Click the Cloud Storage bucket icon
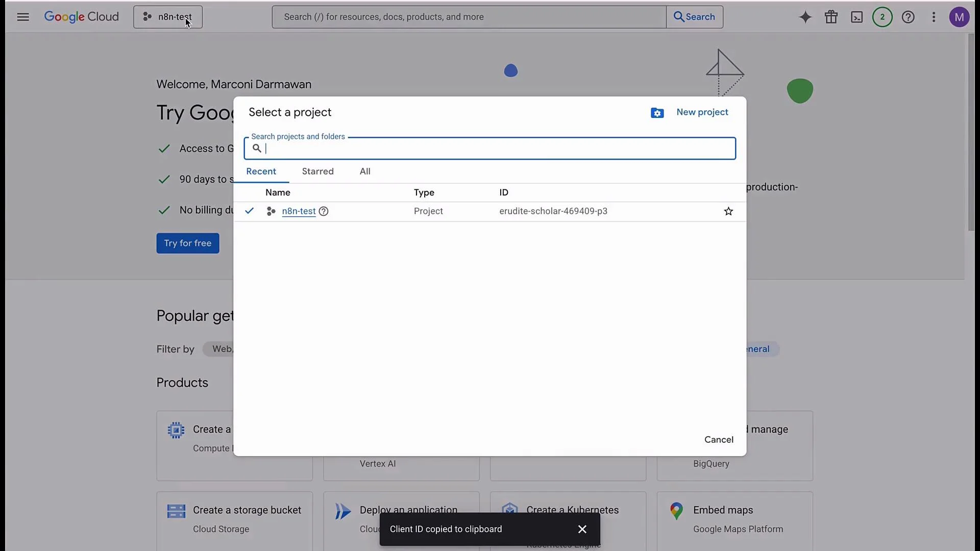The height and width of the screenshot is (551, 980). [x=177, y=511]
